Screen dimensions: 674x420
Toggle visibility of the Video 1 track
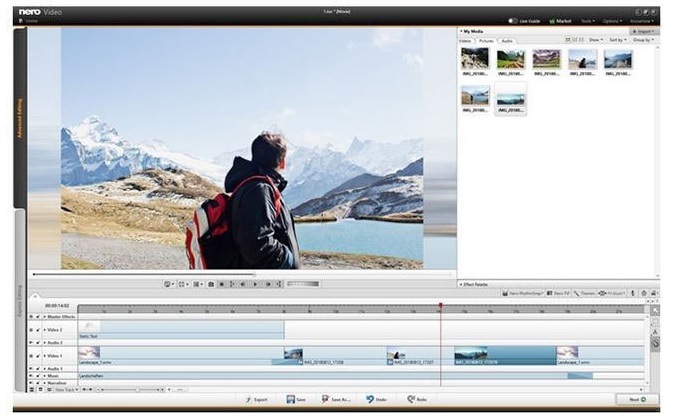pyautogui.click(x=31, y=355)
